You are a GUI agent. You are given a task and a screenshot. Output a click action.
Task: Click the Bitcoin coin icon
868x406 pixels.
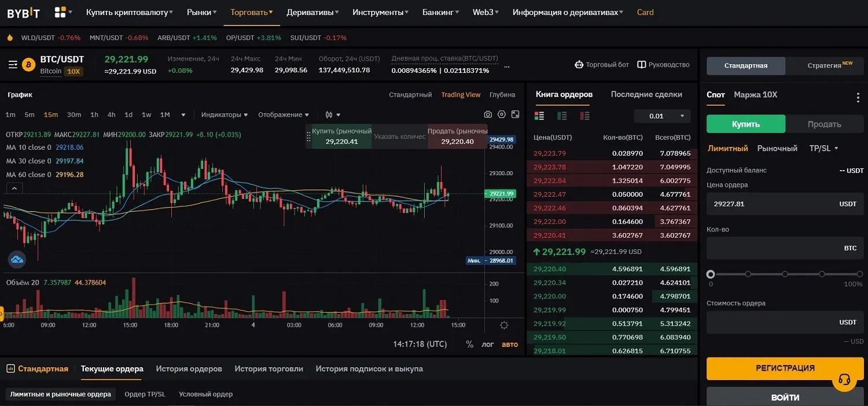click(29, 65)
